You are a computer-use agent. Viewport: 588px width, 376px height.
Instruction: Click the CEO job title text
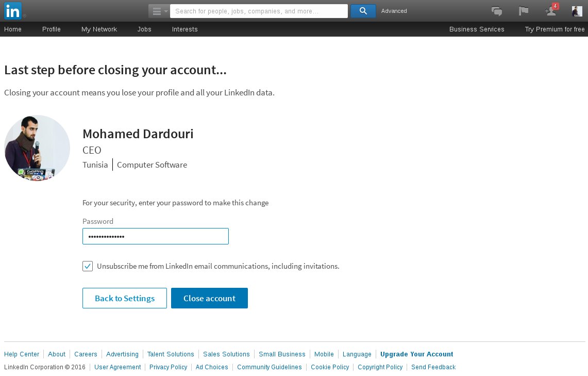[x=92, y=150]
